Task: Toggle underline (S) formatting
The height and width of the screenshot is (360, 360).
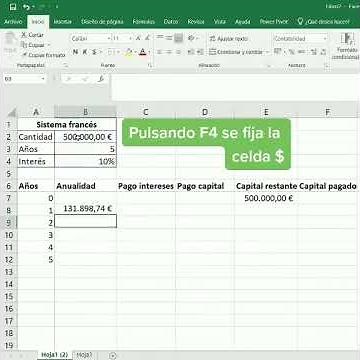Action: (94, 52)
